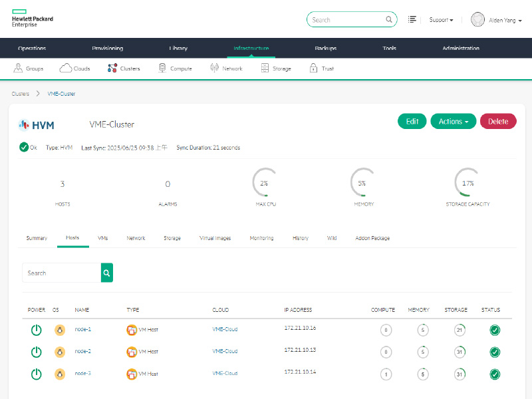Click the magnifier icon in the top search box
Image resolution: width=532 pixels, height=399 pixels.
click(389, 20)
